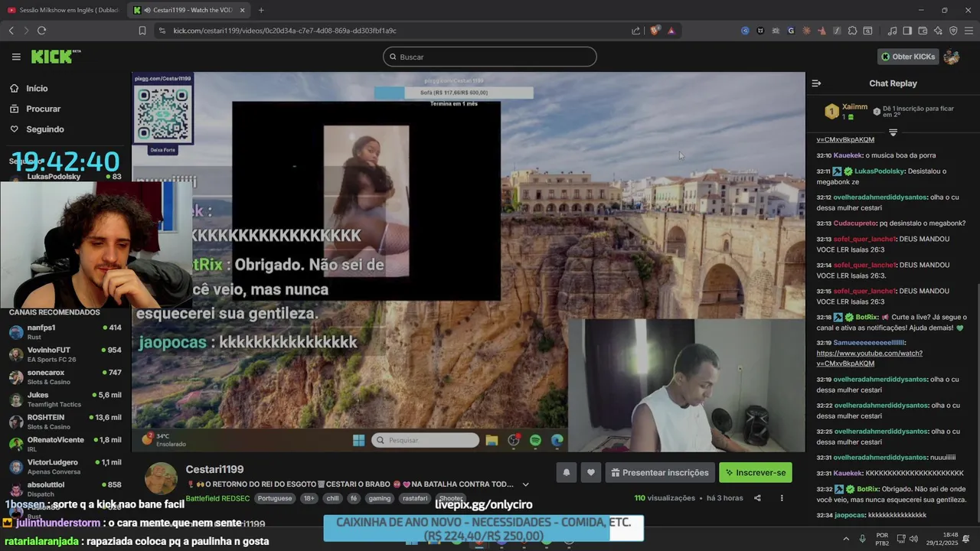
Task: Expand the chat leaderboard arrow under Xaiimm
Action: tap(893, 132)
